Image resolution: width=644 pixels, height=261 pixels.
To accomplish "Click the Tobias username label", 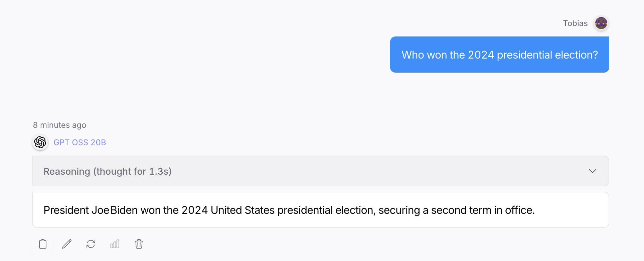I will 575,23.
